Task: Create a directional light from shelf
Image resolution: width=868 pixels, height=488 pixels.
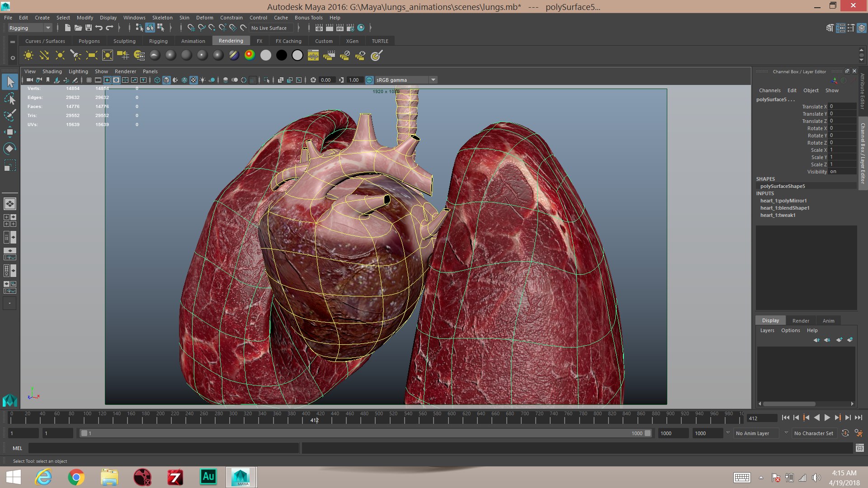Action: point(44,55)
